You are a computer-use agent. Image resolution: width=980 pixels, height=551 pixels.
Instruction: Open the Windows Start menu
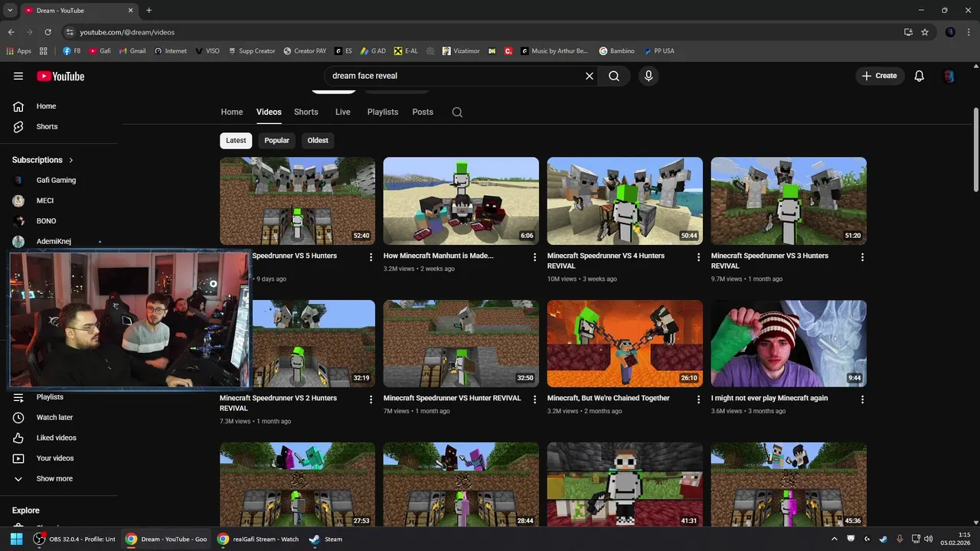pos(16,539)
